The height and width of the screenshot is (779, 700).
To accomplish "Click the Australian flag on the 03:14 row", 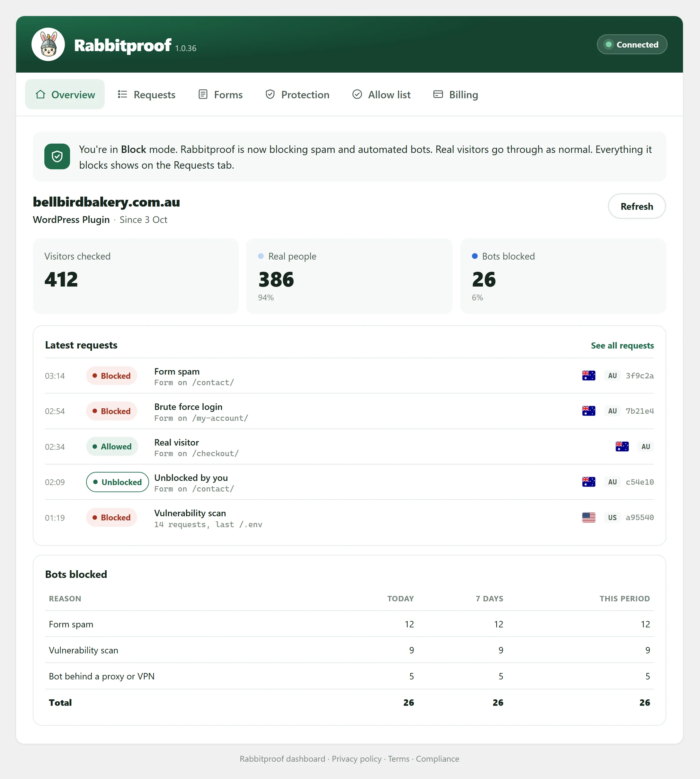I will pos(589,376).
